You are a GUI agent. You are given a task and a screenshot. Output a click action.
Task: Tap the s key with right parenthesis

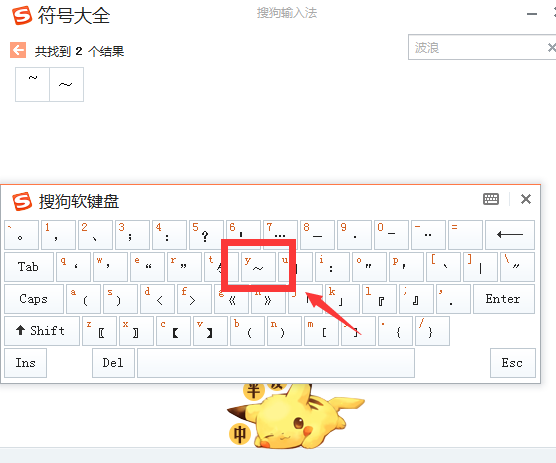click(120, 299)
